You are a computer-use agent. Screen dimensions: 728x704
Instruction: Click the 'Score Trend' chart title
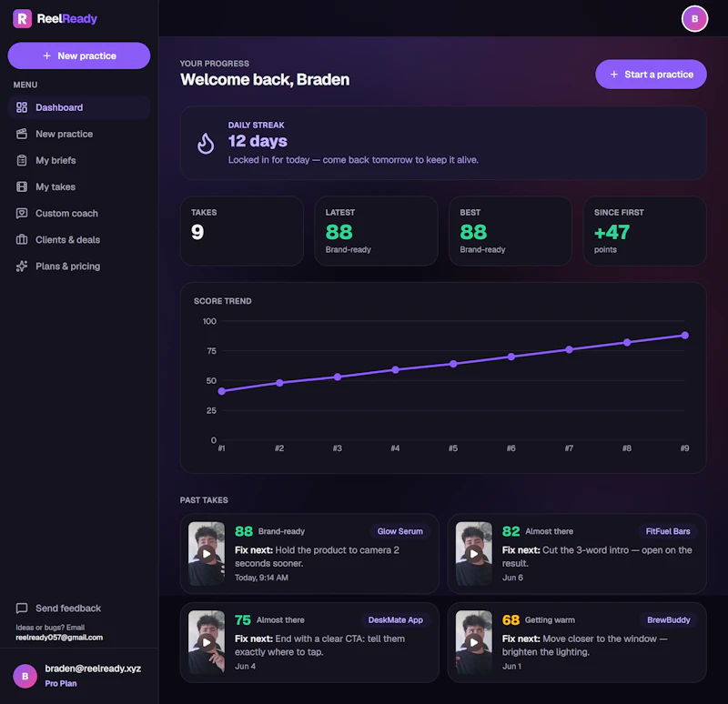pyautogui.click(x=222, y=301)
